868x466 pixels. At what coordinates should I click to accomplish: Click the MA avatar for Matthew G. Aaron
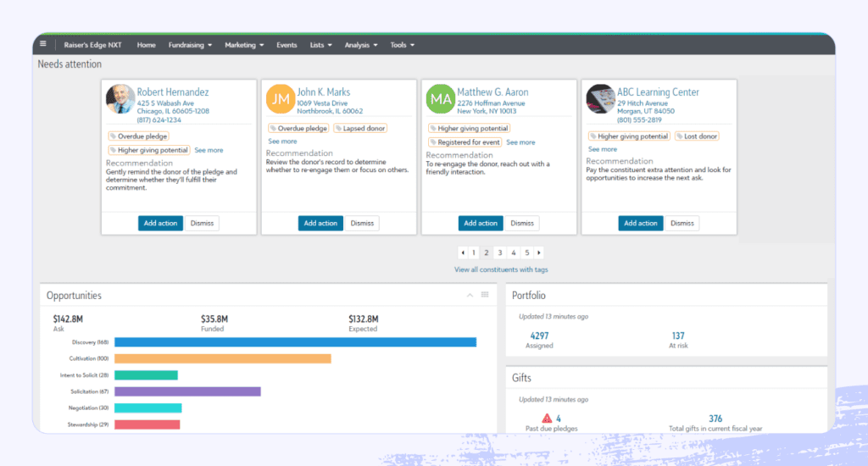[x=440, y=99]
